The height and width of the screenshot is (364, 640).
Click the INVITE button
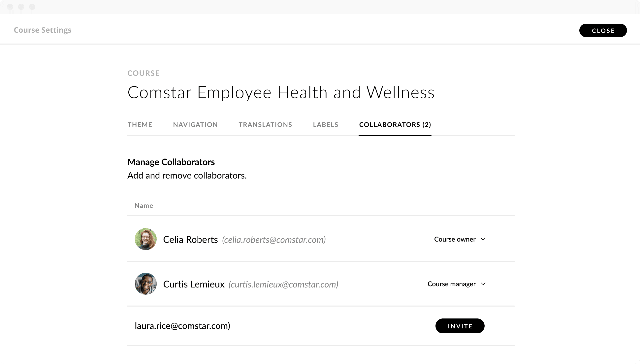pyautogui.click(x=460, y=326)
